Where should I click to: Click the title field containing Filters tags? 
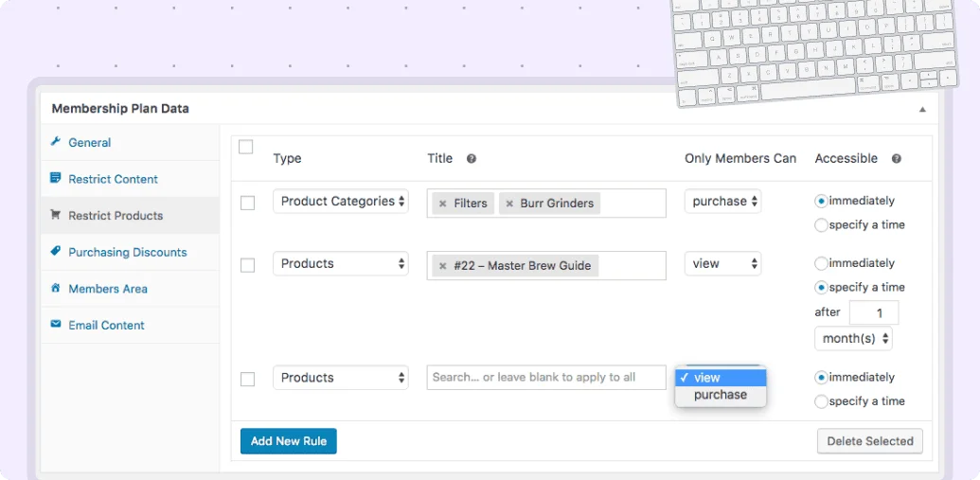(546, 204)
